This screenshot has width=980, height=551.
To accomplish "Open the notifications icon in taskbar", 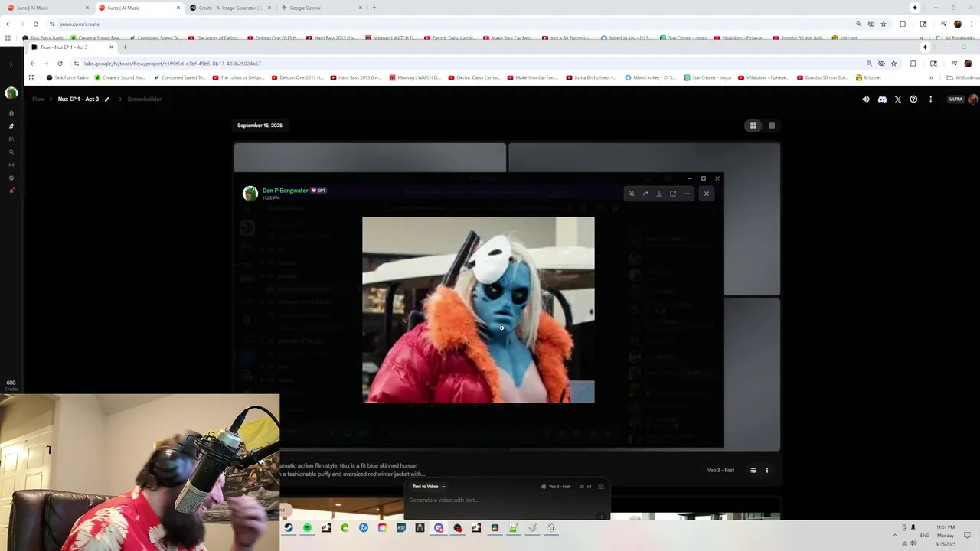I will tap(968, 536).
